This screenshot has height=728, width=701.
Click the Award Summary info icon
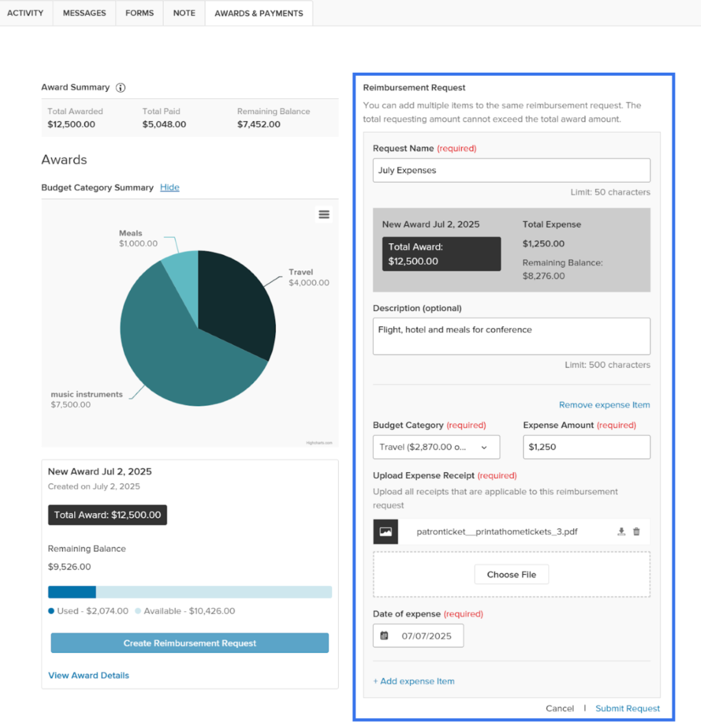(120, 87)
